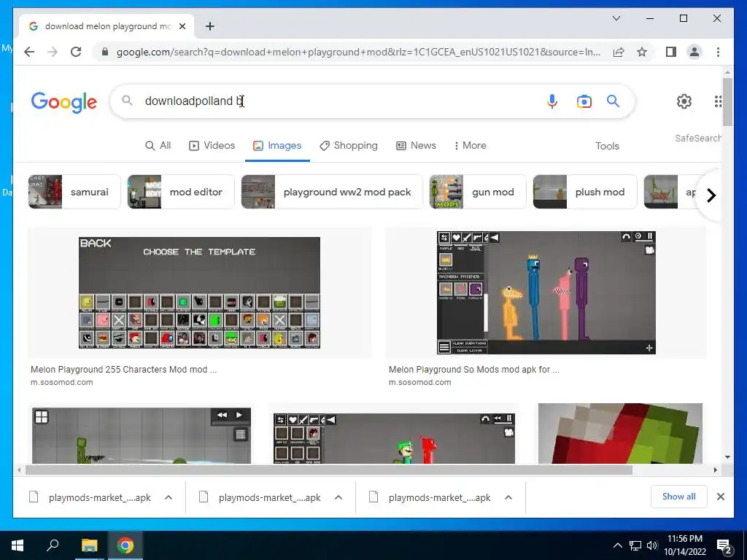Open second playmods-market apk download
This screenshot has width=747, height=560.
click(261, 497)
